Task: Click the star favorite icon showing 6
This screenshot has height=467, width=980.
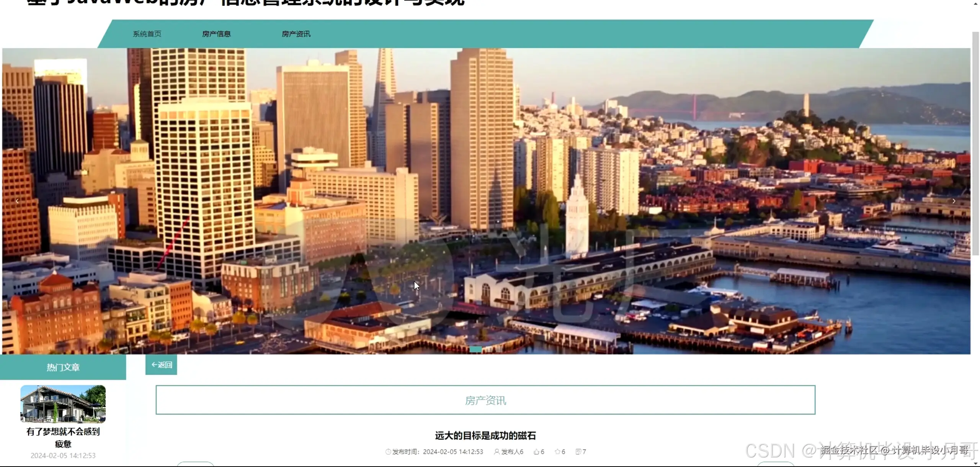Action: 558,452
